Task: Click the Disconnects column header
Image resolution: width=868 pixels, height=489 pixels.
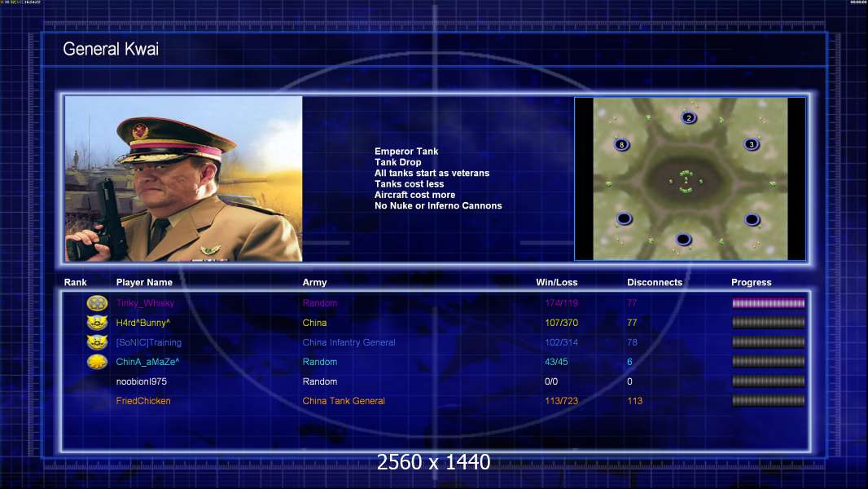Action: pos(655,282)
